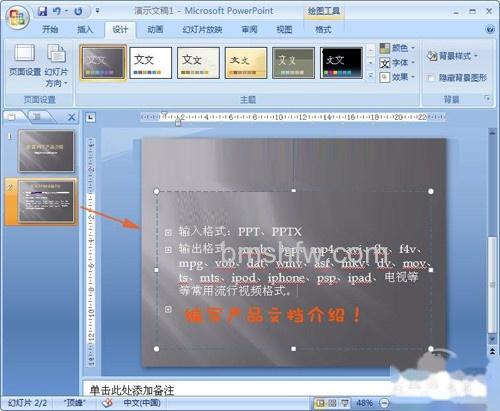Select slide 1 thumbnail
This screenshot has height=411, width=500.
[46, 151]
